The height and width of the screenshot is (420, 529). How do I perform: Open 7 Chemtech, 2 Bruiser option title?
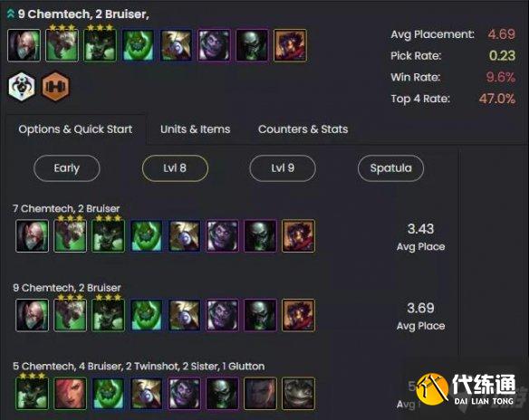pyautogui.click(x=66, y=209)
